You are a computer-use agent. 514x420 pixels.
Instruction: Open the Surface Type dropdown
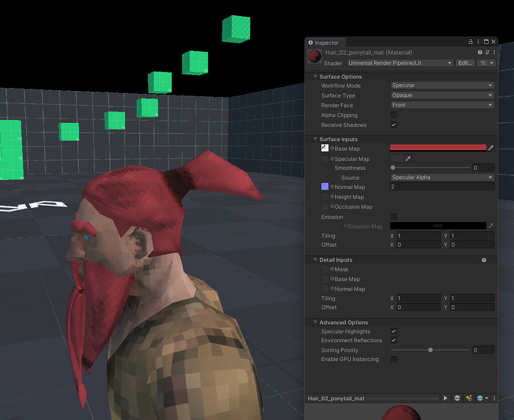tap(442, 95)
